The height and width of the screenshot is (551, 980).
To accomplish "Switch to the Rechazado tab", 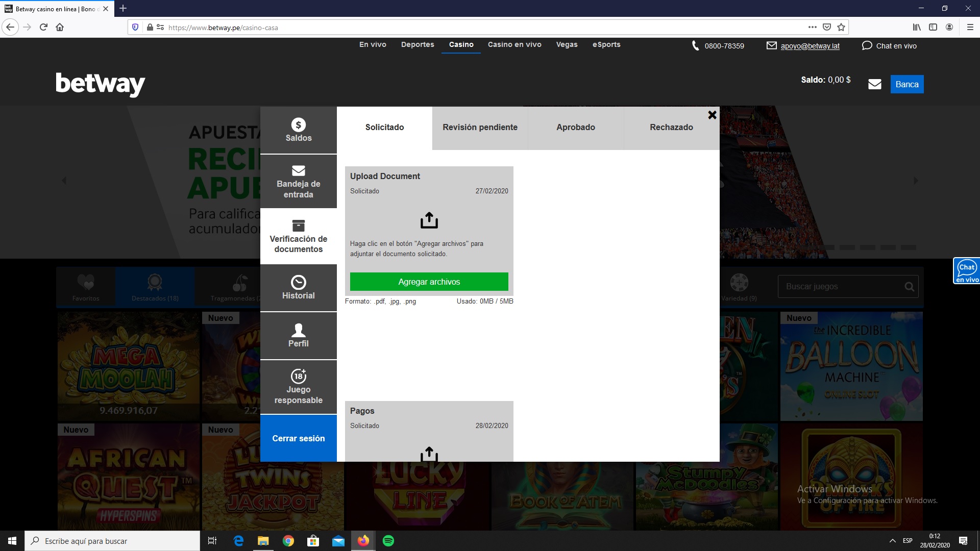I will (x=671, y=128).
